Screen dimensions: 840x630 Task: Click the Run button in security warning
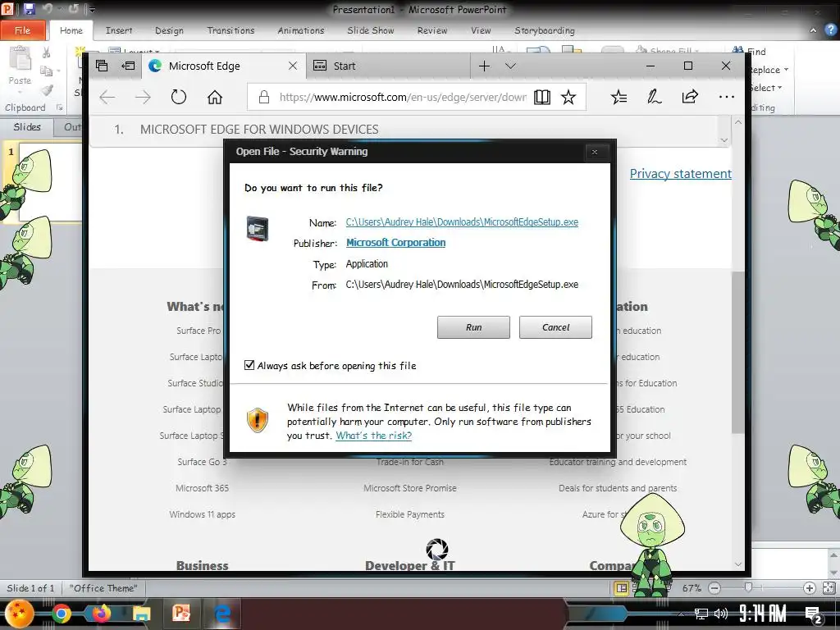473,326
